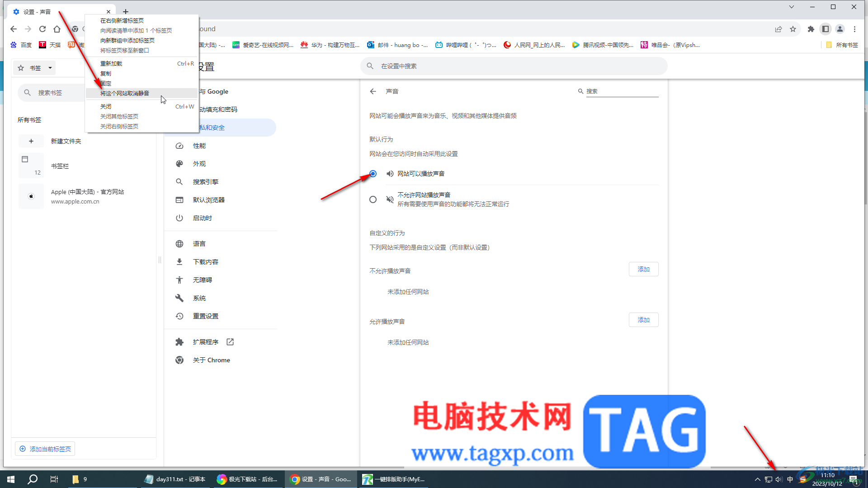Add a site under 不允许播放声音
The image size is (868, 488).
643,269
